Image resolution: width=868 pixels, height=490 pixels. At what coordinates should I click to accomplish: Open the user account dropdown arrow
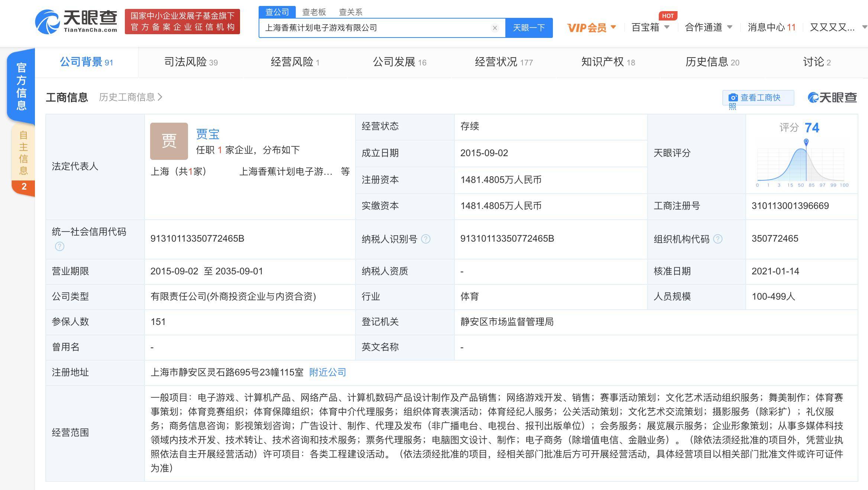(864, 28)
